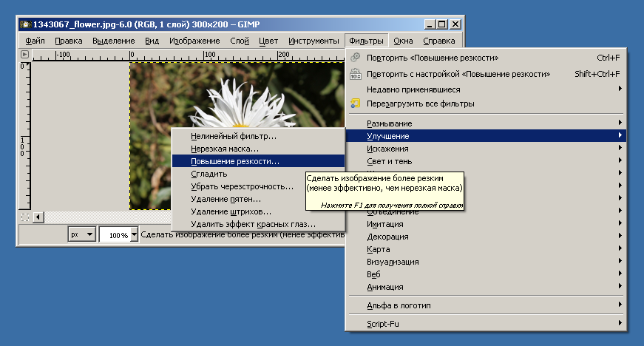
Task: Click the 100% zoom input field
Action: click(115, 235)
